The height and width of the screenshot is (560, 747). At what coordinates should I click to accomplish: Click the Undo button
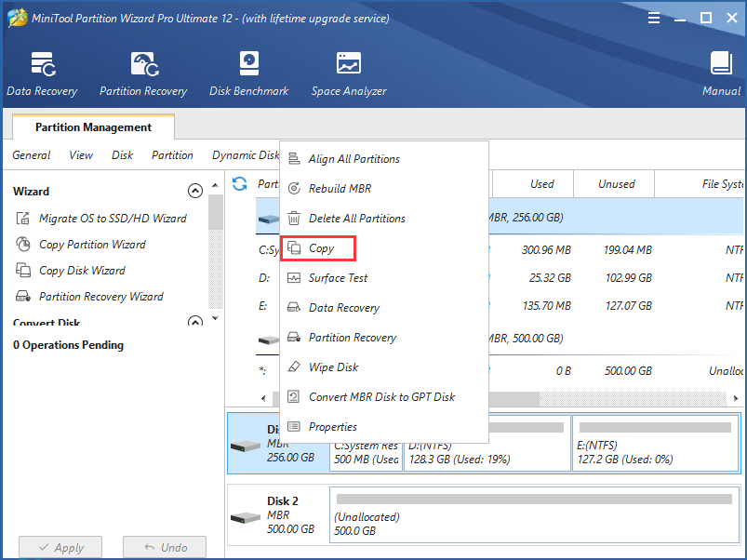165,547
